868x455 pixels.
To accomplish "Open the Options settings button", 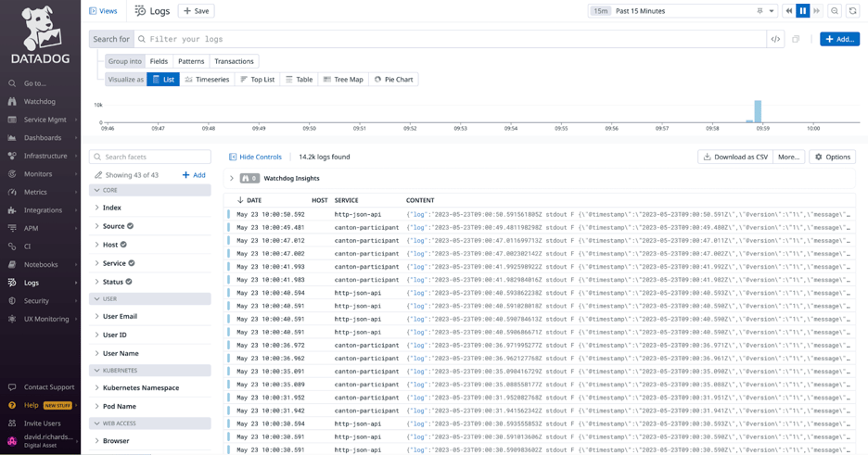I will (832, 157).
